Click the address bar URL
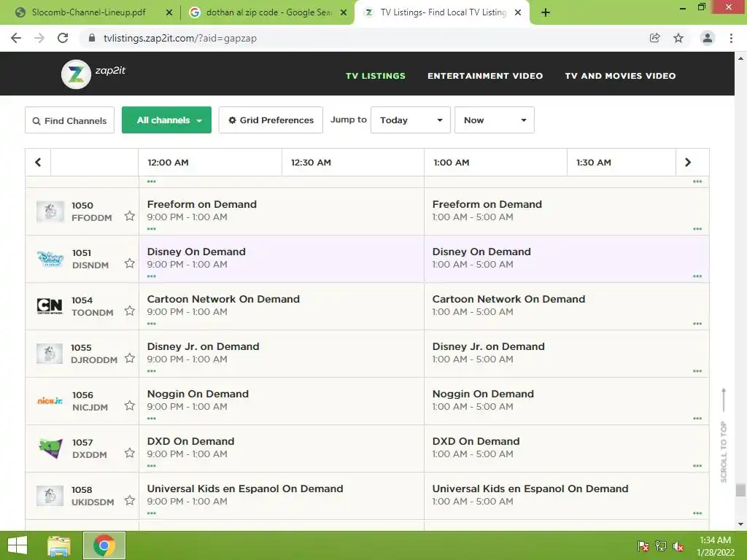This screenshot has height=560, width=747. coord(180,38)
